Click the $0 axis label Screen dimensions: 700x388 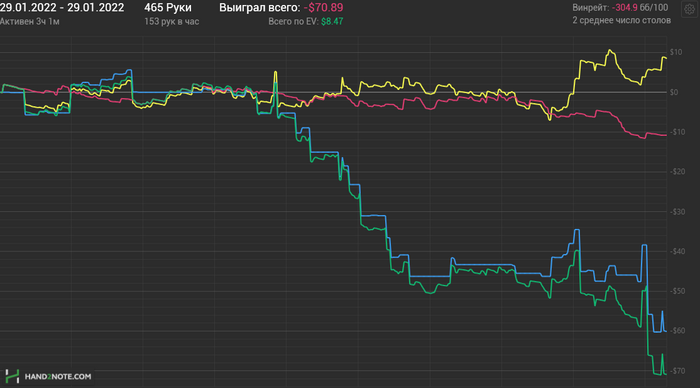674,92
